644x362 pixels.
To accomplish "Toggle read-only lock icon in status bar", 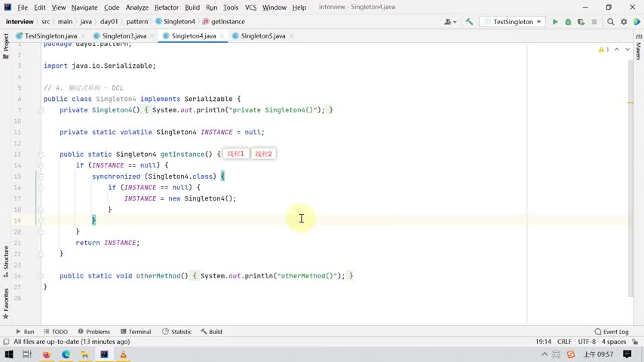I will (x=636, y=342).
